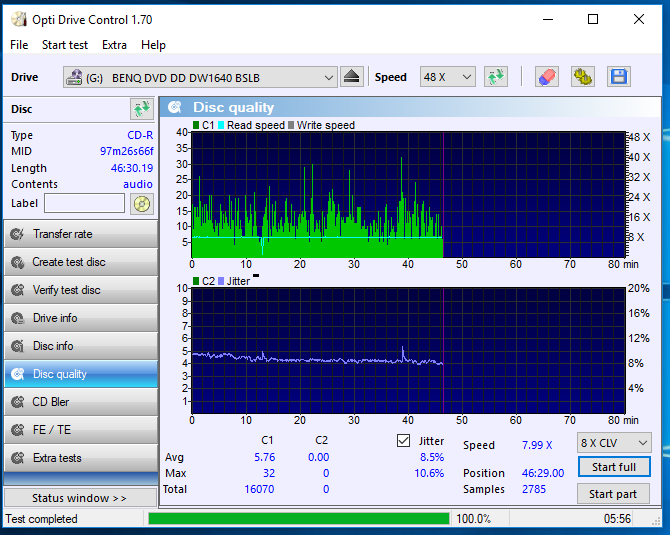Click the resize grip in the status bar

(x=655, y=521)
